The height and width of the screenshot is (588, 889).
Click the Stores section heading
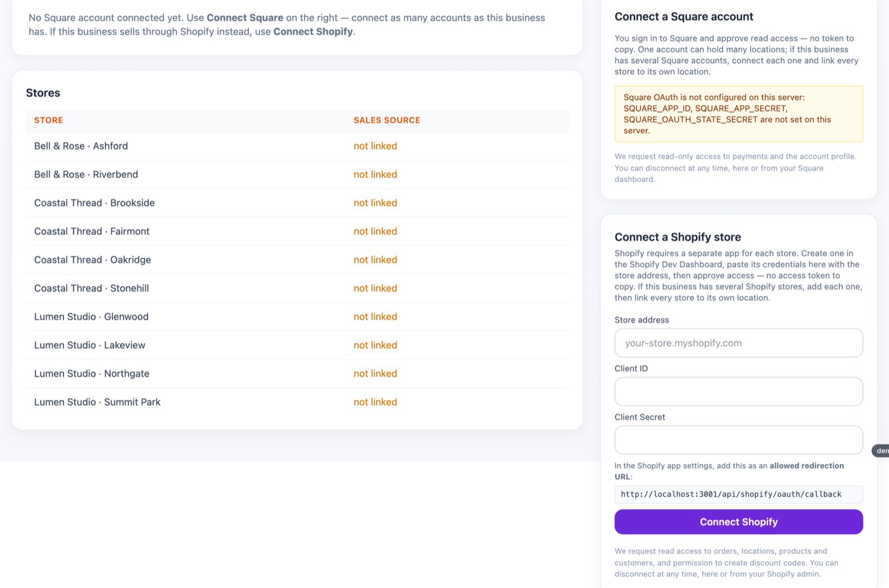click(x=43, y=93)
